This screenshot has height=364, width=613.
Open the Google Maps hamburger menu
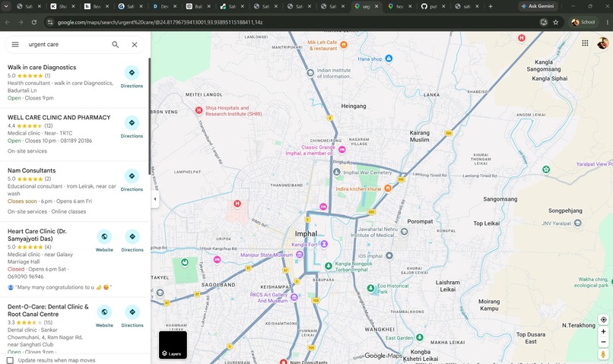[x=15, y=45]
